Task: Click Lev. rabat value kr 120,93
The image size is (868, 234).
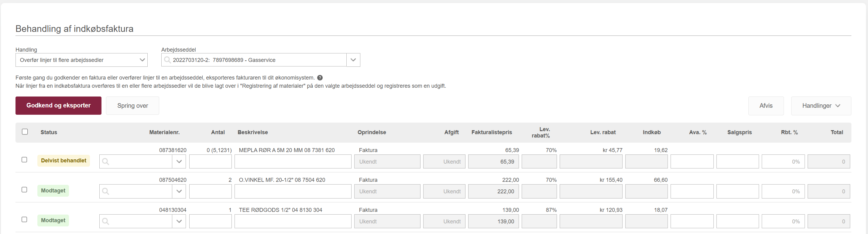Action: click(611, 210)
